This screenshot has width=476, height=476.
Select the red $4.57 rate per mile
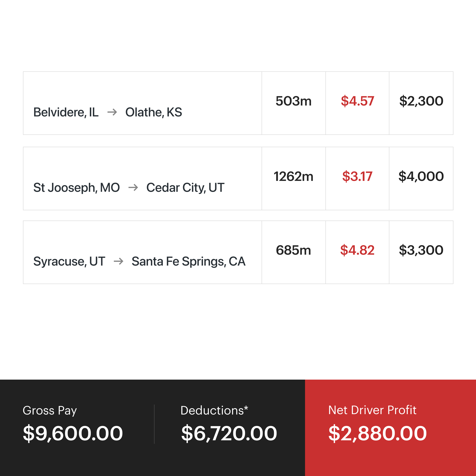coord(357,101)
